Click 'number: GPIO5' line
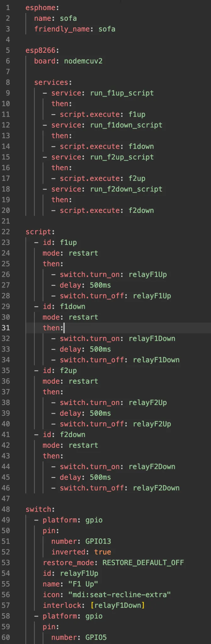 pos(79,638)
